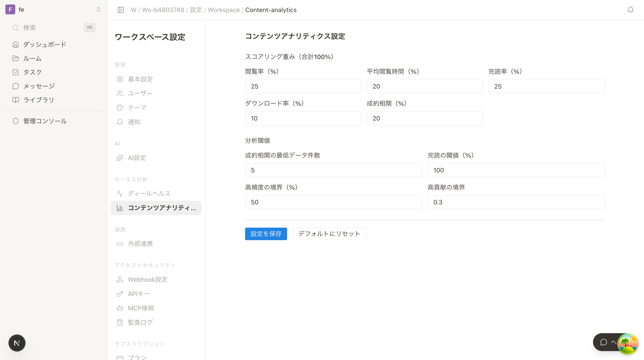
Task: Click the 設定 breadcrumb link
Action: pyautogui.click(x=196, y=10)
